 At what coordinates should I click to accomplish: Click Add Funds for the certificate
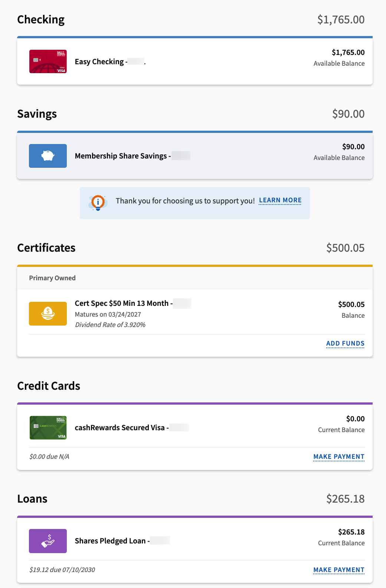(345, 343)
